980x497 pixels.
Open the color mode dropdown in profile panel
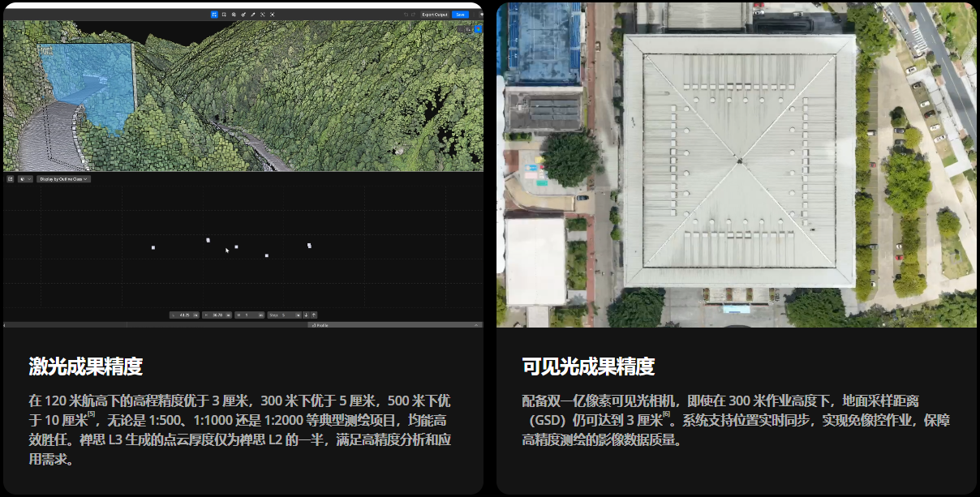click(x=25, y=178)
